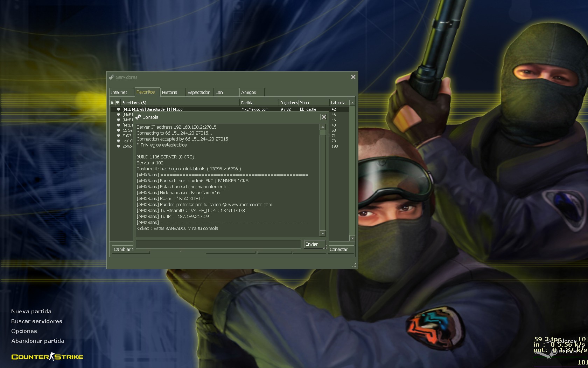Select the ZoD* server row
This screenshot has width=588, height=368.
127,136
